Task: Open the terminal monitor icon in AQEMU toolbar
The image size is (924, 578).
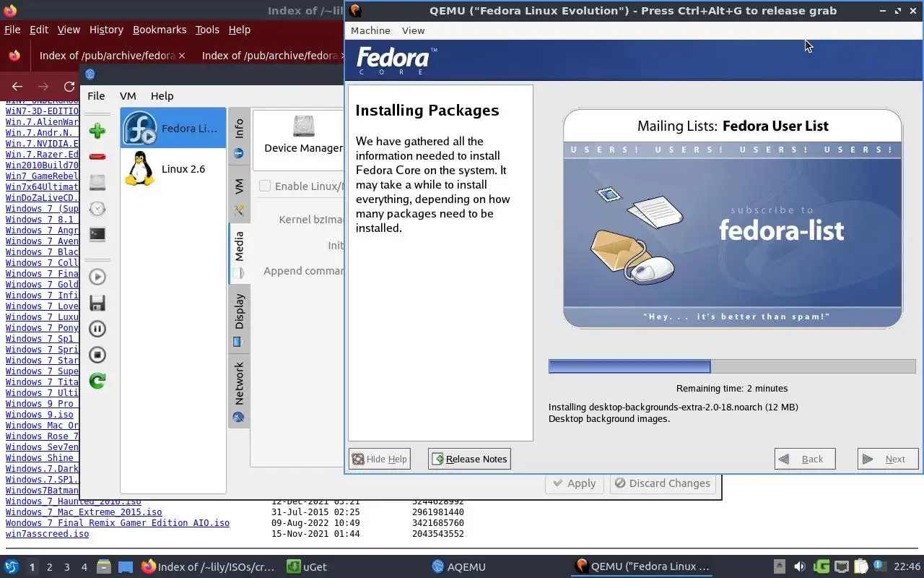Action: tap(97, 235)
